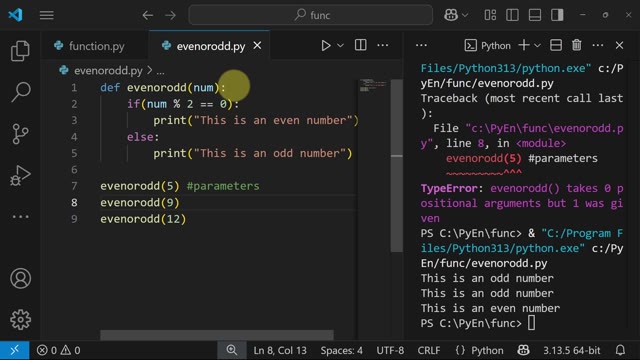Select the interpreter 3.13.5 64-bit
The width and height of the screenshot is (640, 360).
pos(571,350)
